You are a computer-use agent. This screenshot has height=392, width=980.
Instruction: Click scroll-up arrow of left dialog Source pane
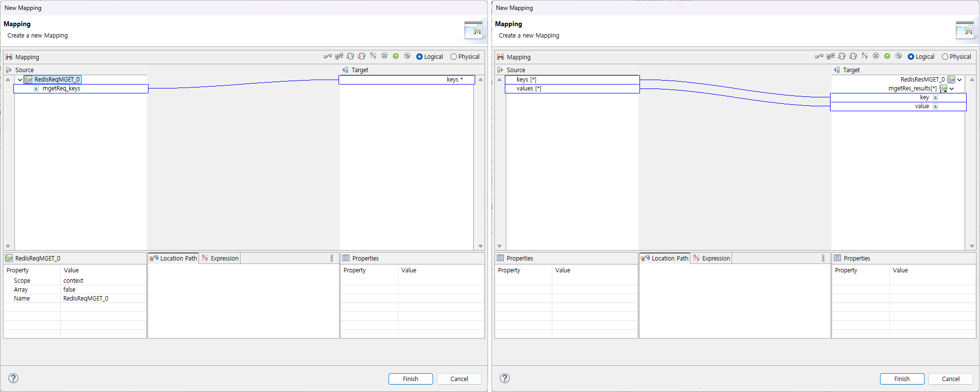8,80
